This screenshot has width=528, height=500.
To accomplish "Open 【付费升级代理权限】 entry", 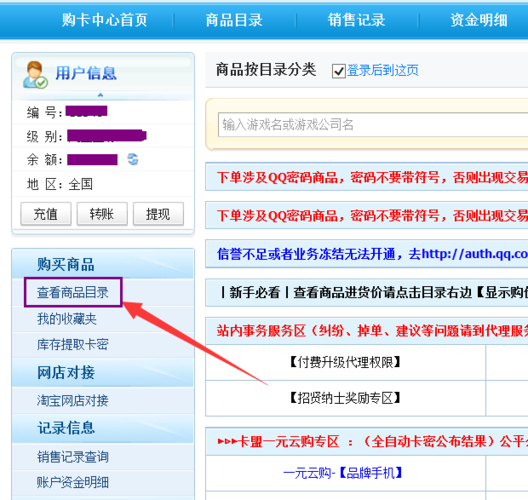I will point(345,363).
